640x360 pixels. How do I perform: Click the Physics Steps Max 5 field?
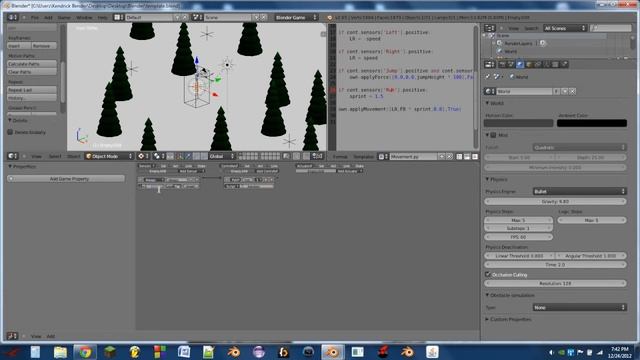[518, 220]
